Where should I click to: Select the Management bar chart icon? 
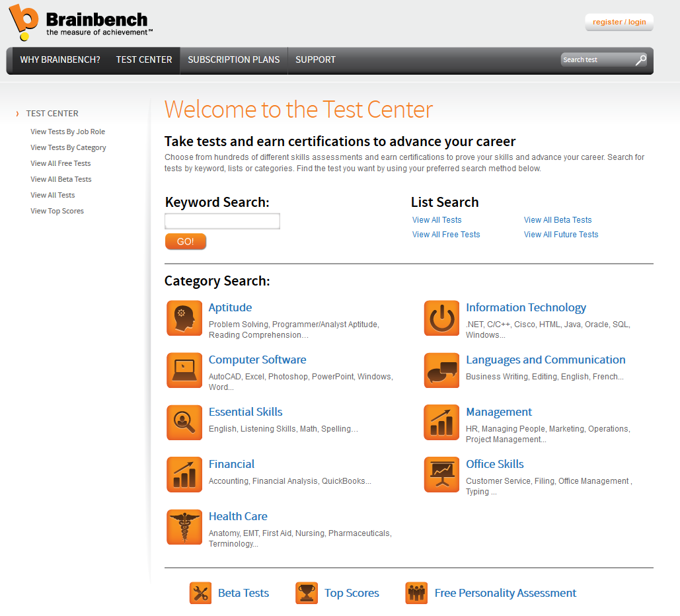click(441, 422)
